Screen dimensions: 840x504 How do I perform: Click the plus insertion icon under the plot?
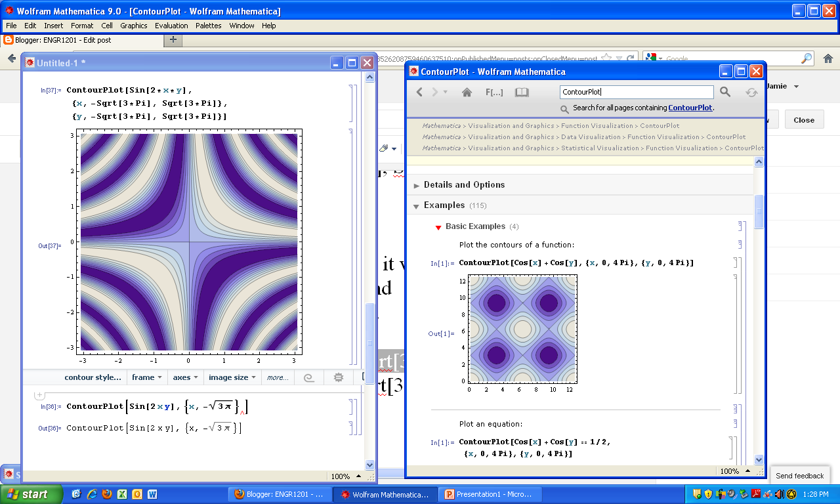point(39,395)
